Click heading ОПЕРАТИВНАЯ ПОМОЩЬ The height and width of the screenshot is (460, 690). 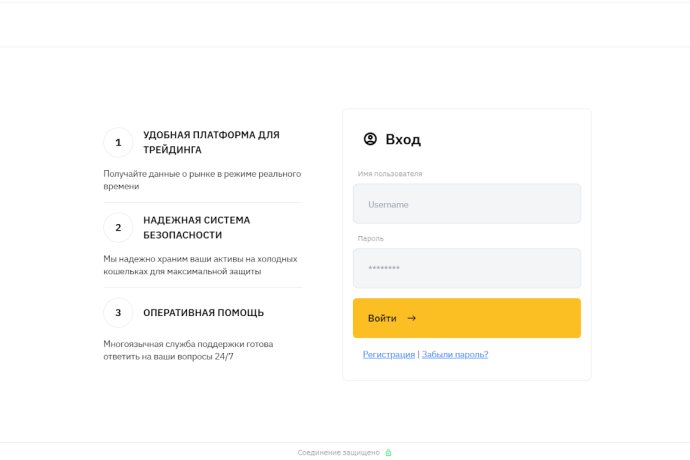pos(203,313)
